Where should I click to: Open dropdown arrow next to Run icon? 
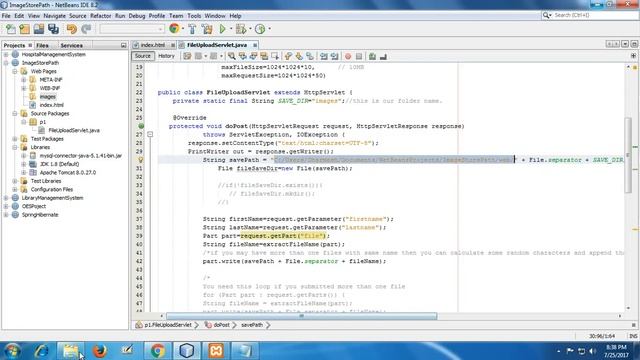click(231, 29)
